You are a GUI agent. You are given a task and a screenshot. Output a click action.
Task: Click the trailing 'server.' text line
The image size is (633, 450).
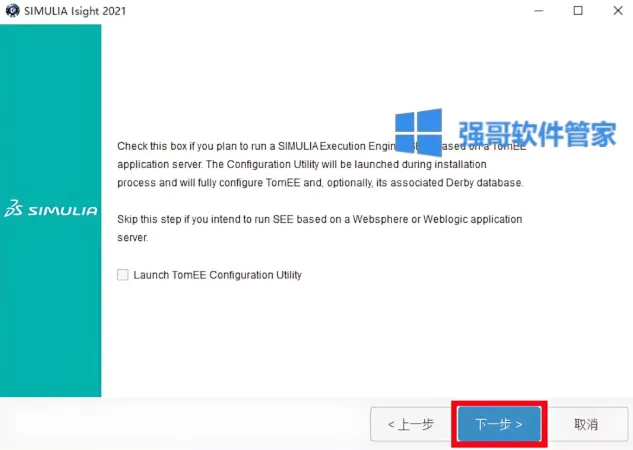click(x=132, y=237)
